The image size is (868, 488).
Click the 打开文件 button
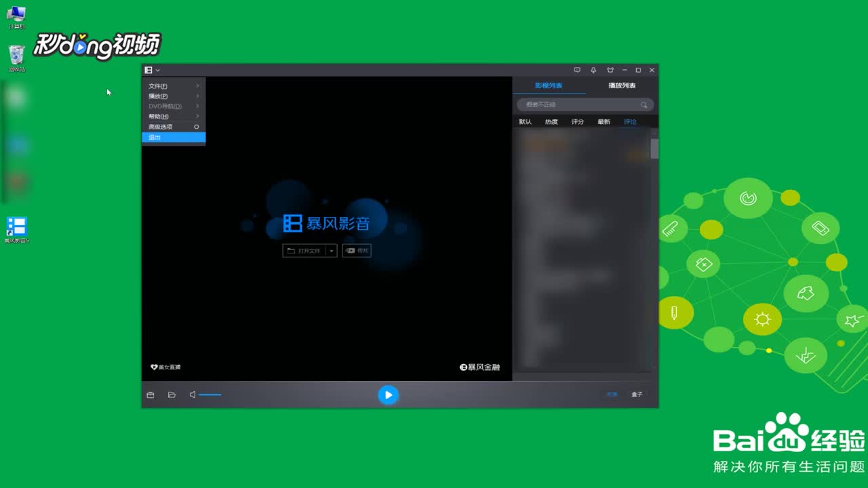click(x=304, y=251)
